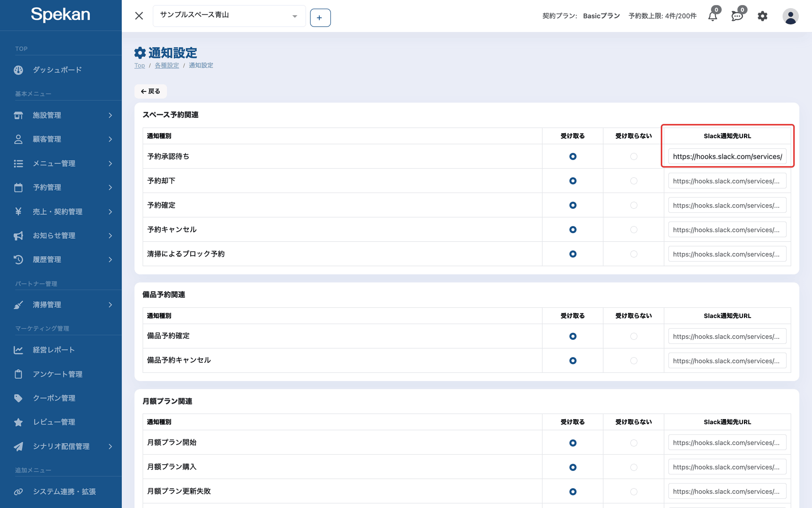Follow the Top breadcrumb link
Screen dimensions: 812x508
(140, 66)
